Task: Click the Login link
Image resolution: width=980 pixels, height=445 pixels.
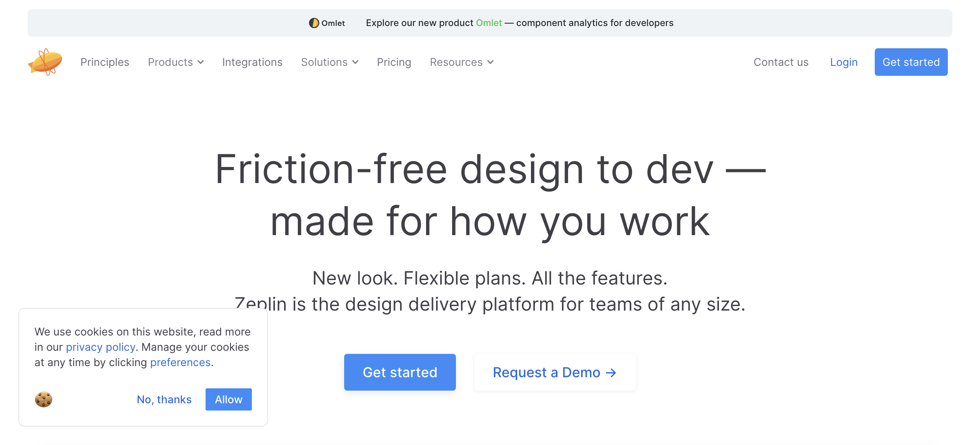Action: pos(844,62)
